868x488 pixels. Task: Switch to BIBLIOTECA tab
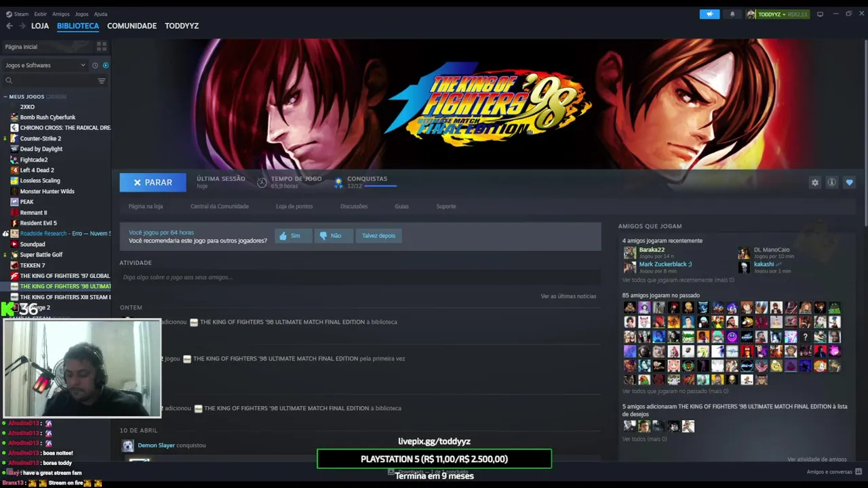(x=78, y=26)
